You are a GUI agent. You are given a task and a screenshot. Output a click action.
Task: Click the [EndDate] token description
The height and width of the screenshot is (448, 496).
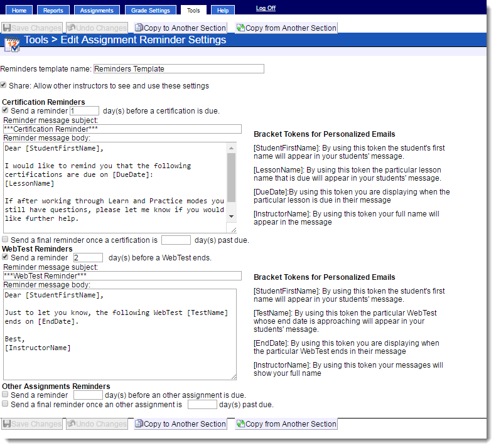[x=346, y=347]
